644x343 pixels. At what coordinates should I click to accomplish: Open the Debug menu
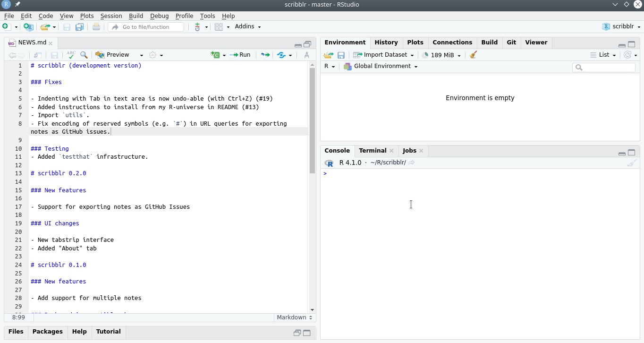pos(159,16)
